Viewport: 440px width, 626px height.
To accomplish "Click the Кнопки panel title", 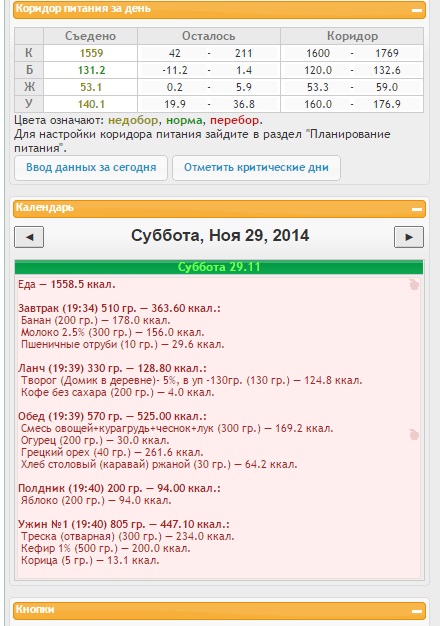I will (x=35, y=610).
